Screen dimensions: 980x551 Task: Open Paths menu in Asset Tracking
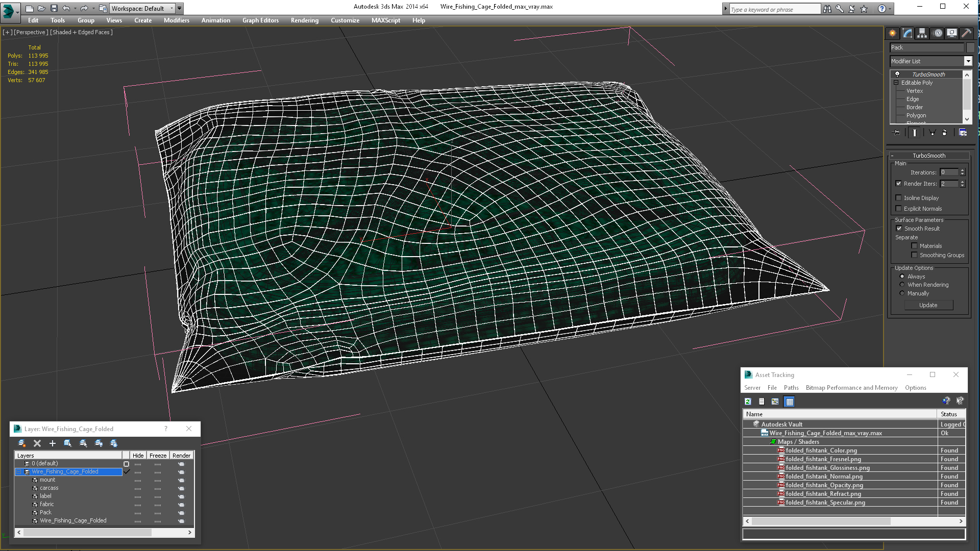[791, 388]
